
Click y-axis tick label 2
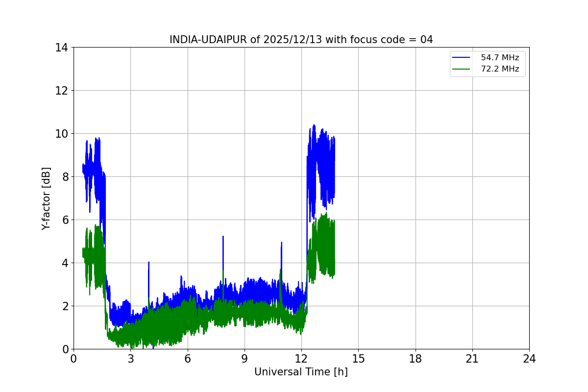tap(64, 306)
